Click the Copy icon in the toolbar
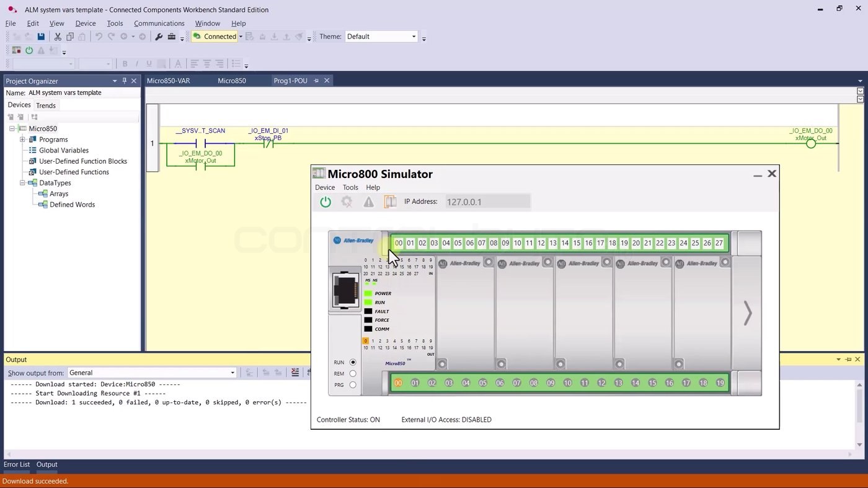Image resolution: width=868 pixels, height=488 pixels. click(x=70, y=37)
